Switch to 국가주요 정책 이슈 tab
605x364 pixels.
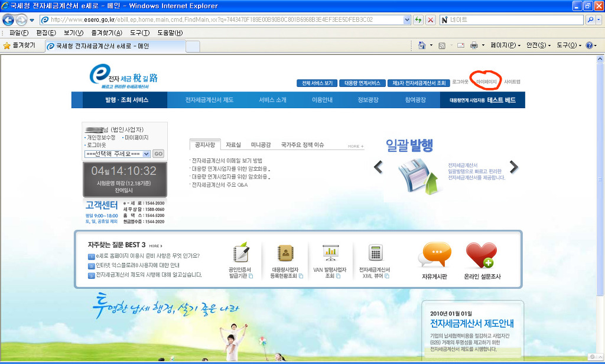302,145
